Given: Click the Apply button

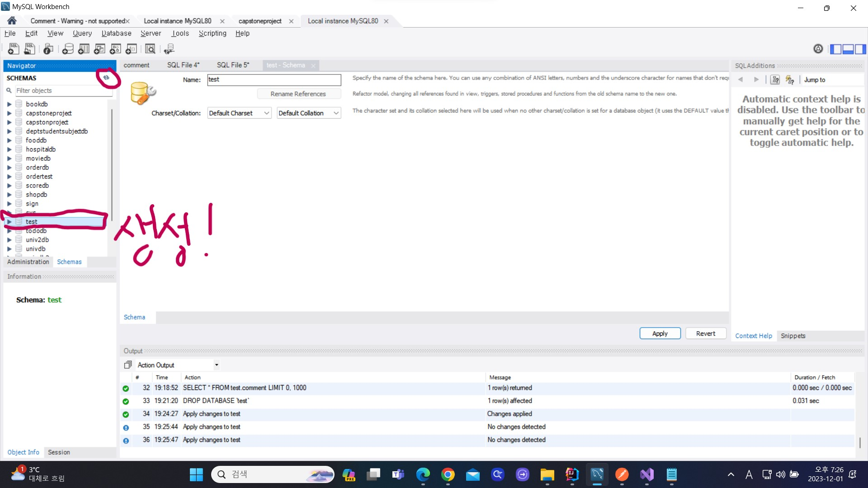Looking at the screenshot, I should pyautogui.click(x=660, y=333).
